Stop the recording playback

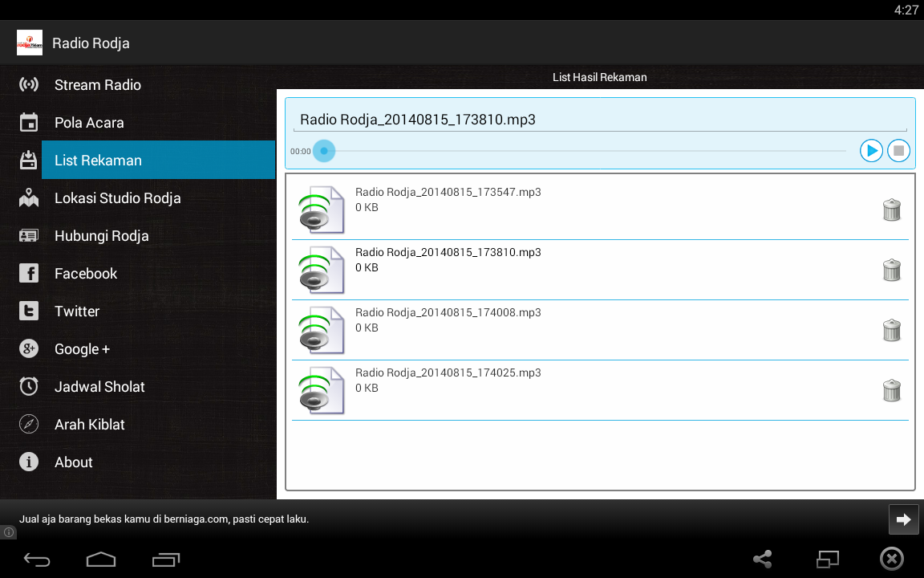(x=898, y=151)
